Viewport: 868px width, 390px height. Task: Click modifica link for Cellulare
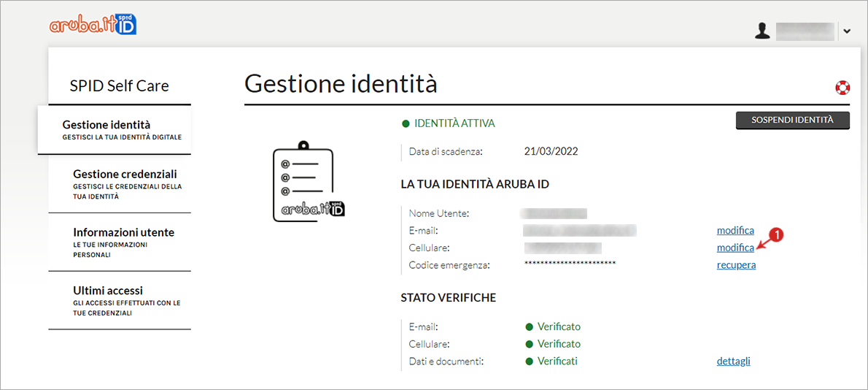coord(735,248)
